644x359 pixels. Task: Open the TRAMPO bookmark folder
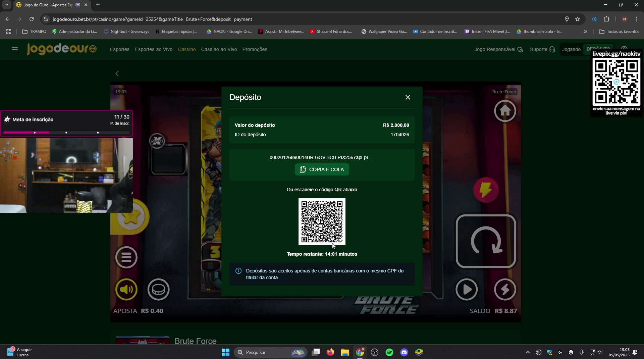coord(34,32)
